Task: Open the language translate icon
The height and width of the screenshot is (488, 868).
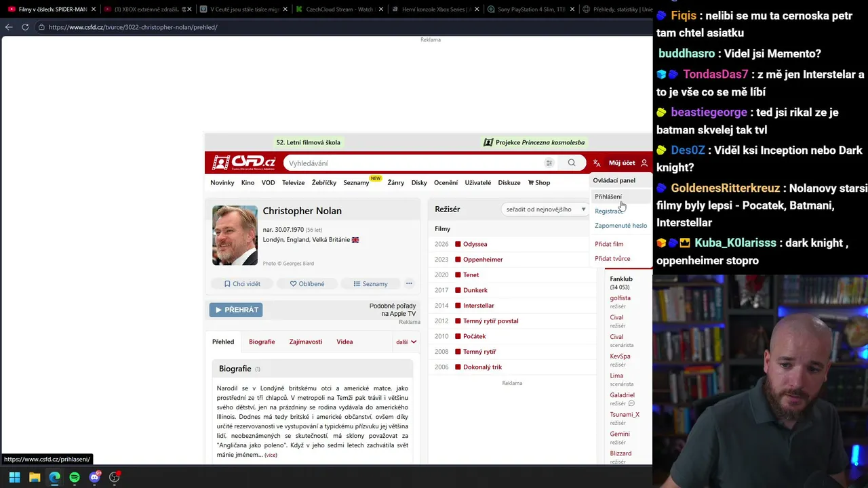Action: 597,163
